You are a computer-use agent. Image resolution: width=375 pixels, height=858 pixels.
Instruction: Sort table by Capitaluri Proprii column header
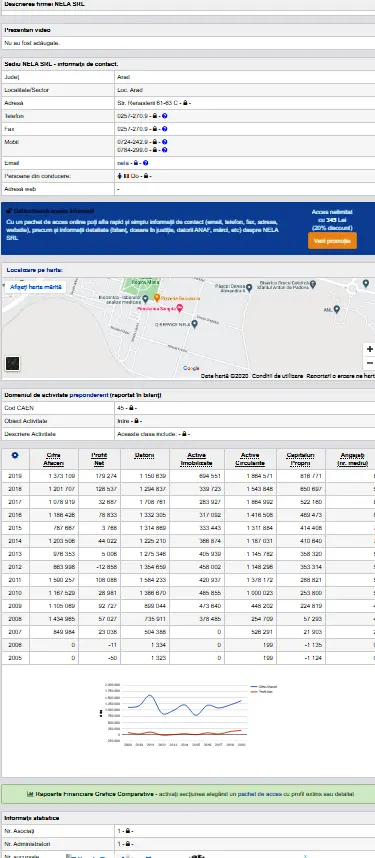pyautogui.click(x=300, y=459)
